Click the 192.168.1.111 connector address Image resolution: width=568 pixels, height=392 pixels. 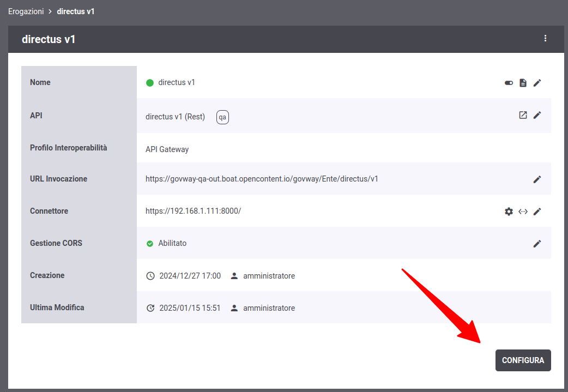[x=193, y=211]
